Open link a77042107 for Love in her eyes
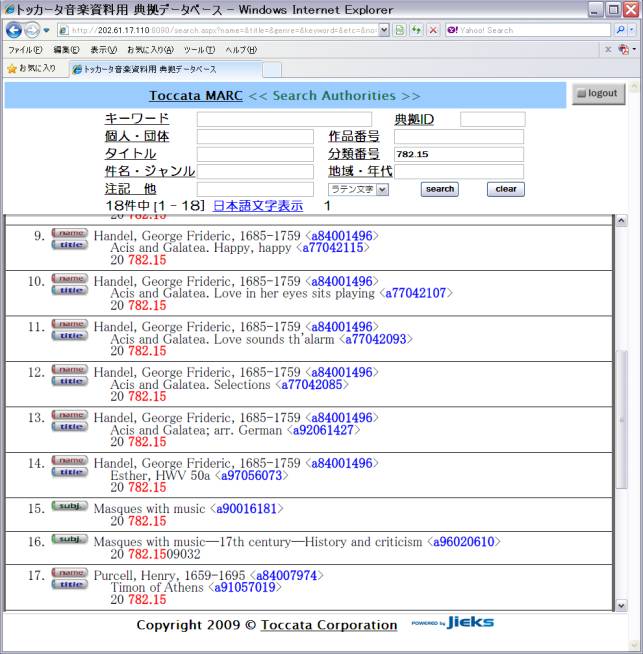 tap(416, 293)
